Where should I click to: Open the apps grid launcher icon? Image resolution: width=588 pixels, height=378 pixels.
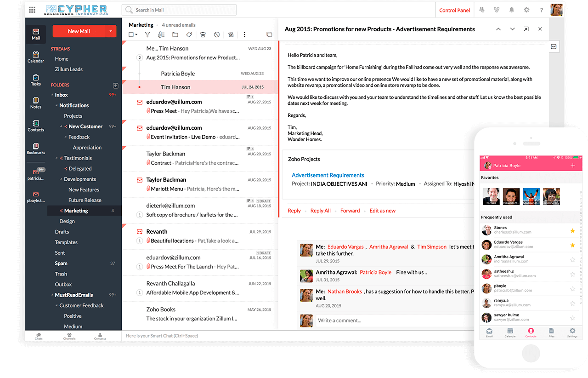point(32,10)
